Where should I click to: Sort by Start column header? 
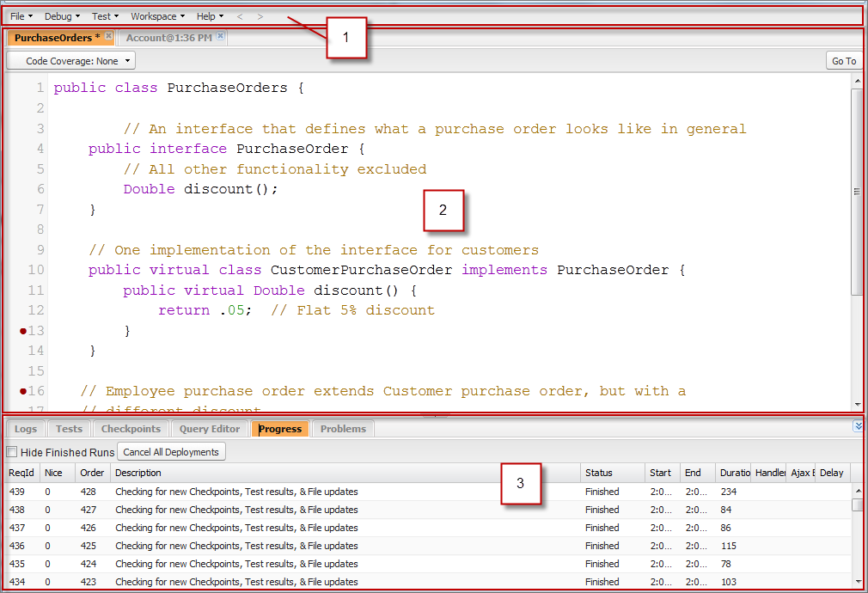click(x=663, y=473)
